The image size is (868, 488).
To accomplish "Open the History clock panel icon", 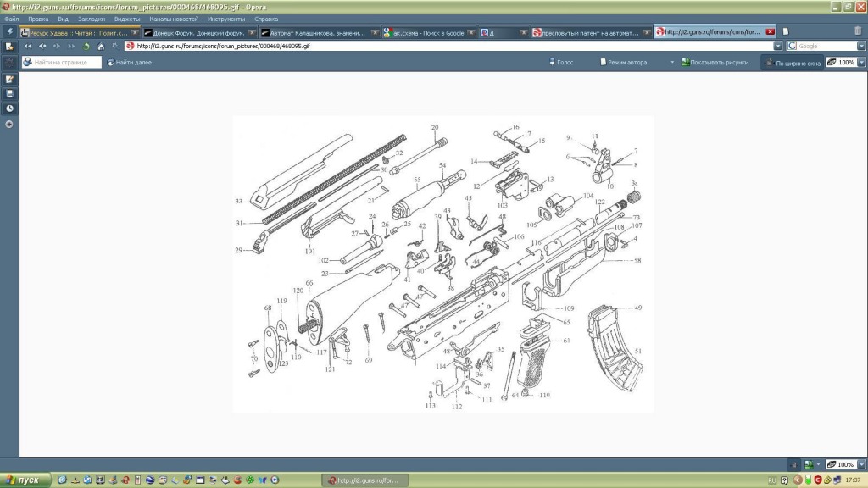I will point(9,108).
